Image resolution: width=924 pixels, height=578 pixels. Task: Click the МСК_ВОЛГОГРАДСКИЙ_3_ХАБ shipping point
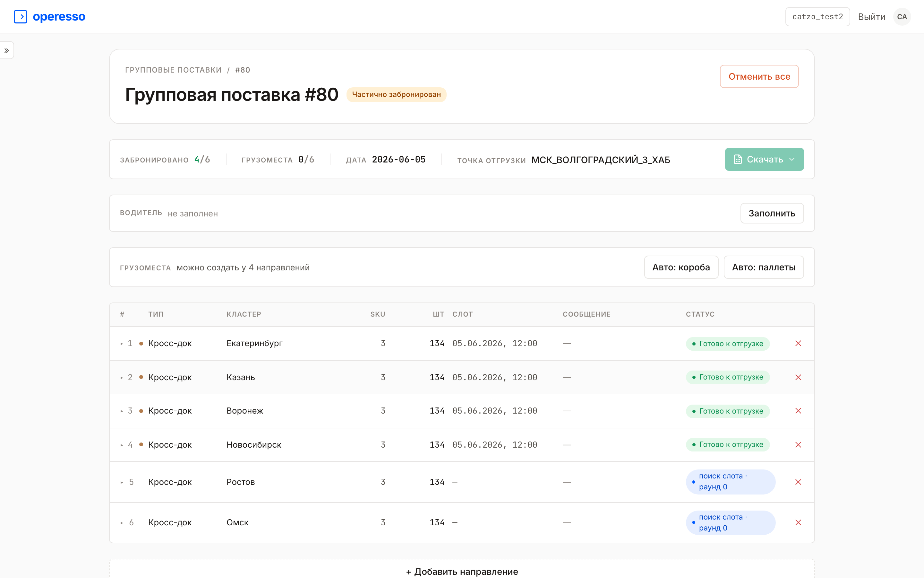tap(601, 160)
